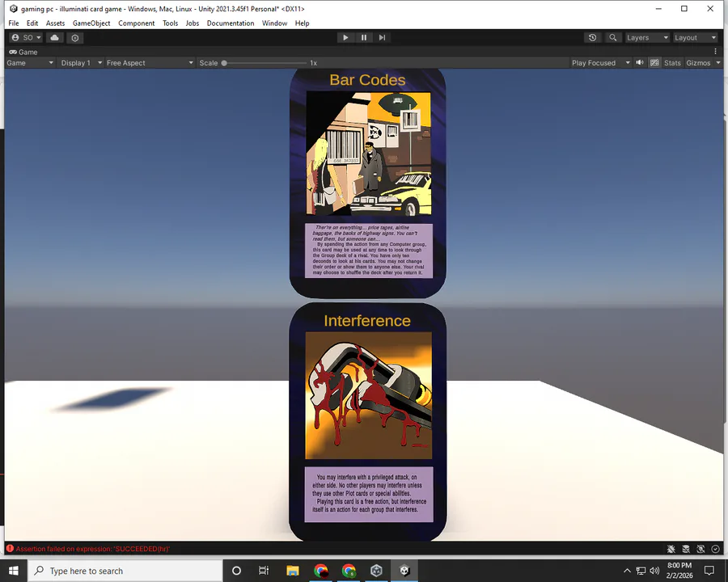Open Undo History
This screenshot has height=582, width=728.
(x=592, y=38)
